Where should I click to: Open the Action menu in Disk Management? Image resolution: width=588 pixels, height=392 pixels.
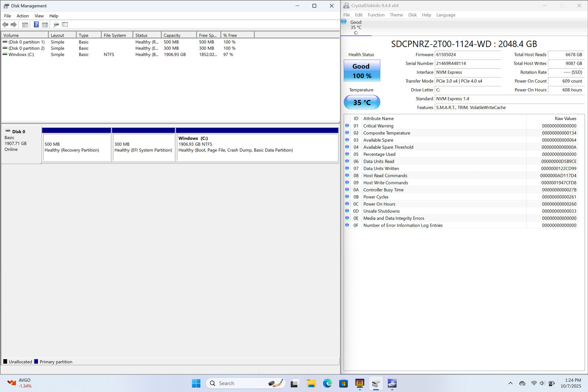[x=22, y=16]
